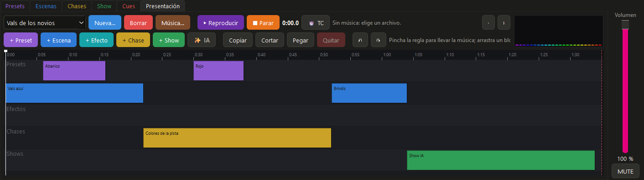The image size is (644, 180).
Task: Click the redo arrow icon
Action: click(379, 40)
